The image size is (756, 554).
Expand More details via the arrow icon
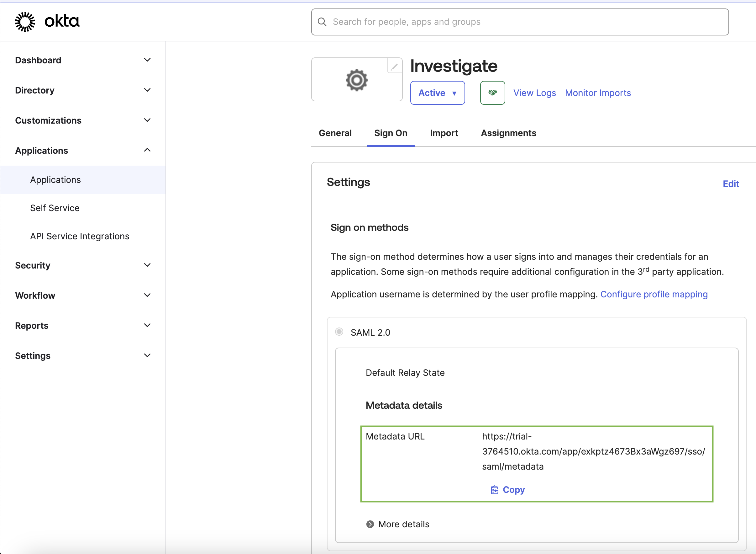tap(370, 524)
